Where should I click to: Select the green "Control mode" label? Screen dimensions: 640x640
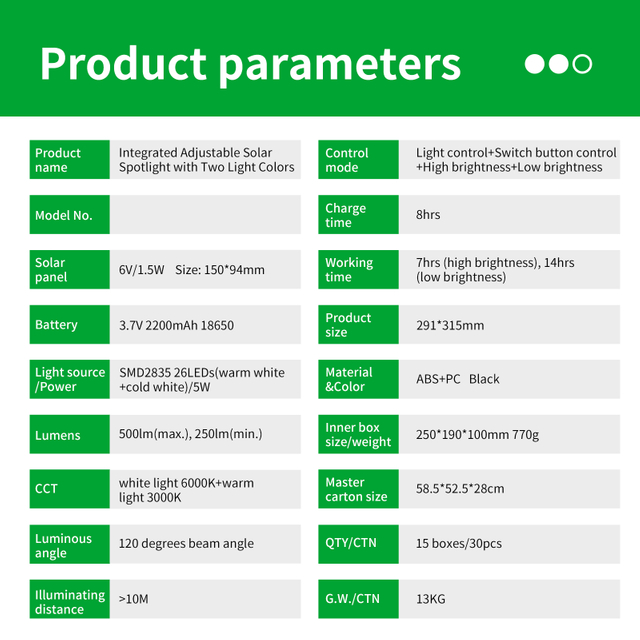point(358,160)
